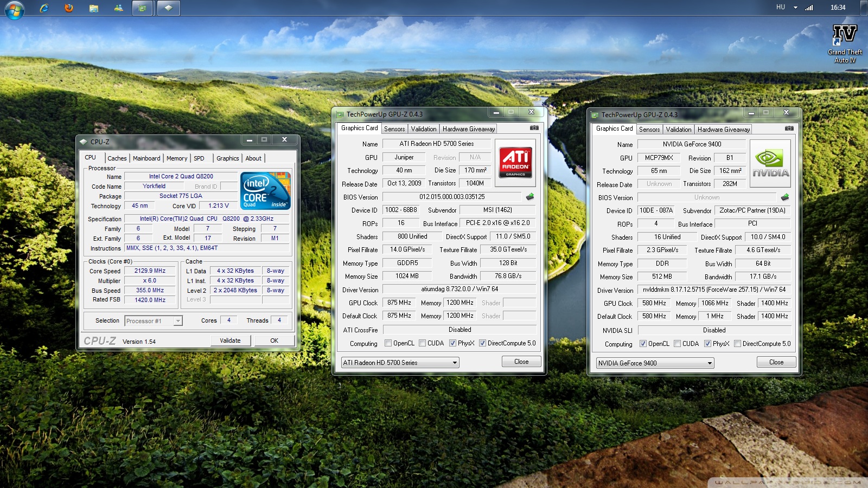Click the BIOS Version field 012.015.000.003.035125
The width and height of the screenshot is (868, 488).
pos(452,197)
